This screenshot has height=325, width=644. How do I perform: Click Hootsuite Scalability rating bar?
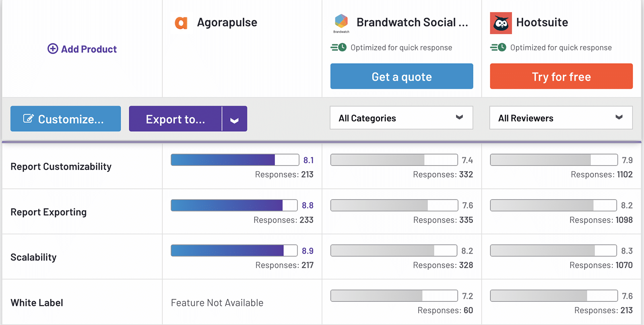pos(553,250)
